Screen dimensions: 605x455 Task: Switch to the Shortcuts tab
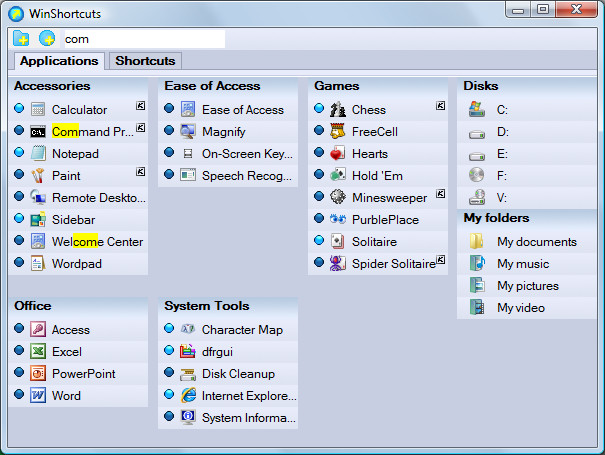point(145,61)
